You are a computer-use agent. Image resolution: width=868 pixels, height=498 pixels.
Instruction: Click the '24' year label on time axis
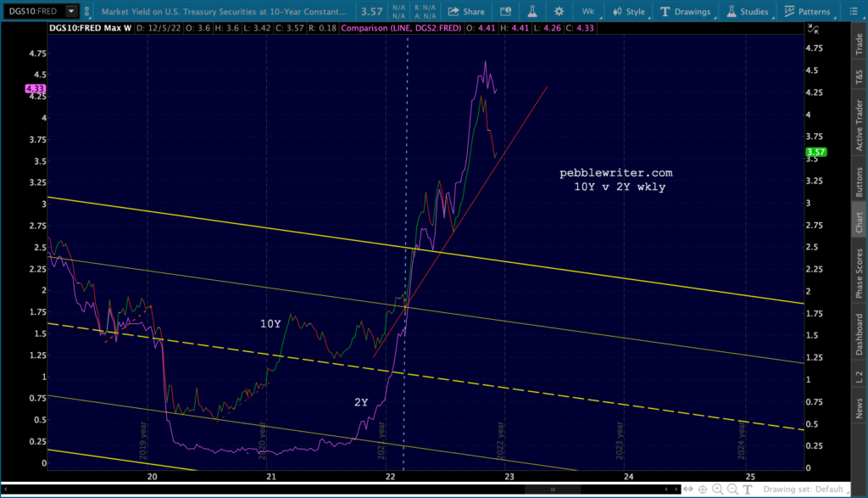pos(628,477)
